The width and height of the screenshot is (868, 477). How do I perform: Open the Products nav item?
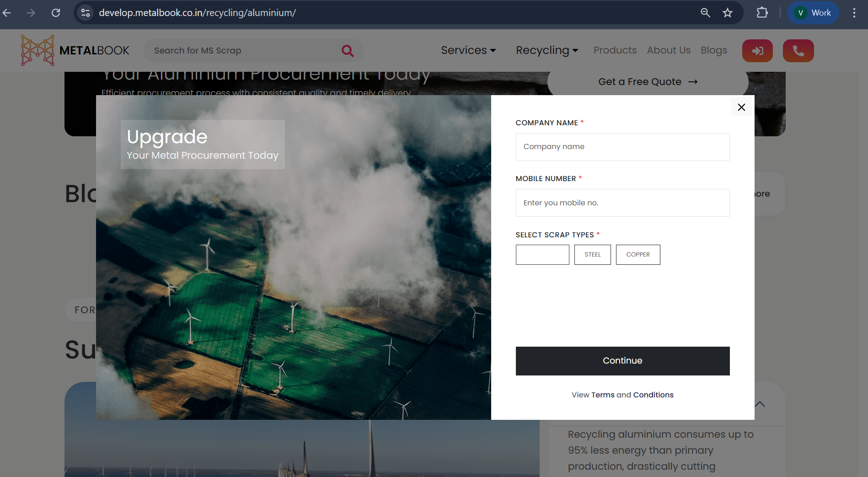[615, 50]
